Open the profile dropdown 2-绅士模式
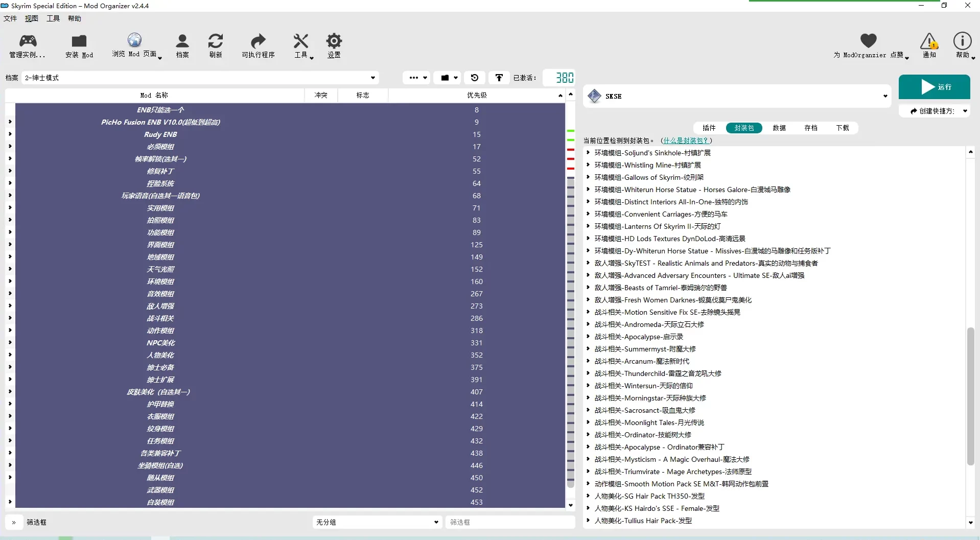Image resolution: width=980 pixels, height=540 pixels. (200, 78)
